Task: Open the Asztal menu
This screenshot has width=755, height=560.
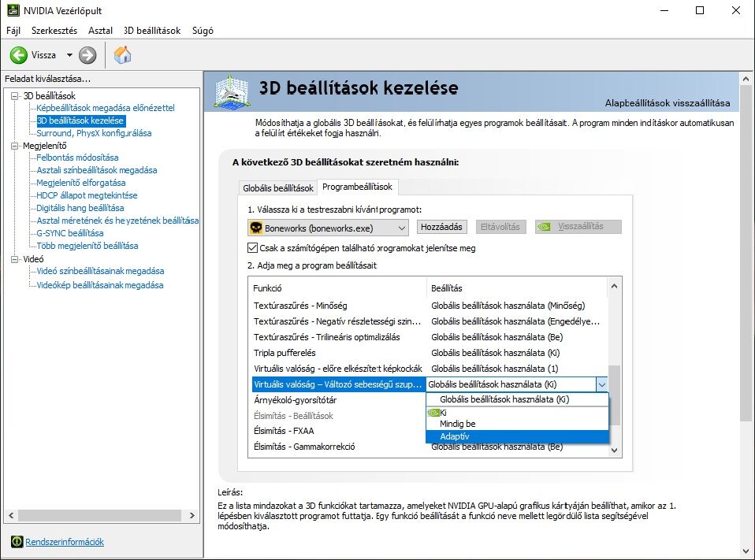Action: (100, 30)
